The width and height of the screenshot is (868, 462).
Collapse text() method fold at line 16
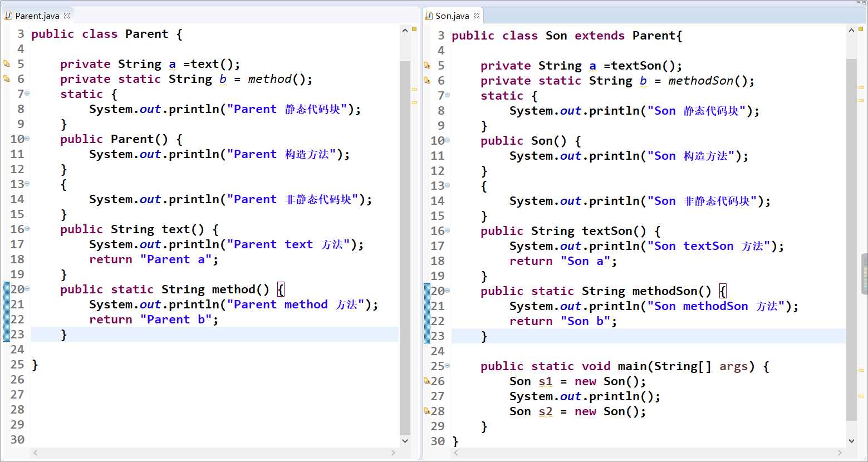(27, 229)
